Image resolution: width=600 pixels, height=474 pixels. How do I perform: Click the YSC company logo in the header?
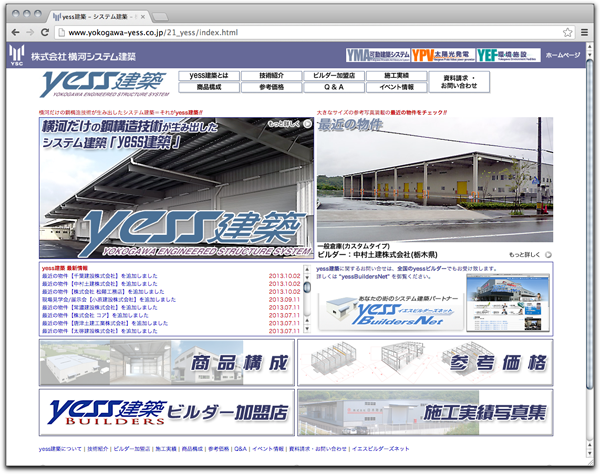(x=16, y=55)
